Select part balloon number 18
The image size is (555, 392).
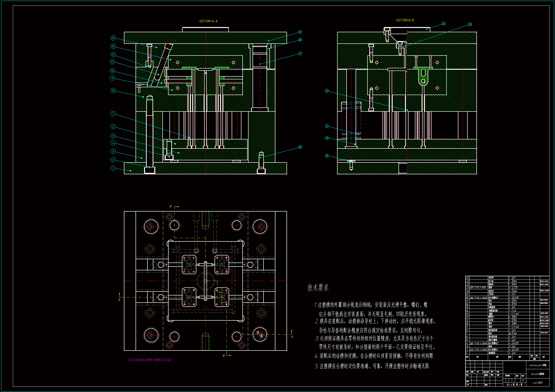tap(300, 147)
